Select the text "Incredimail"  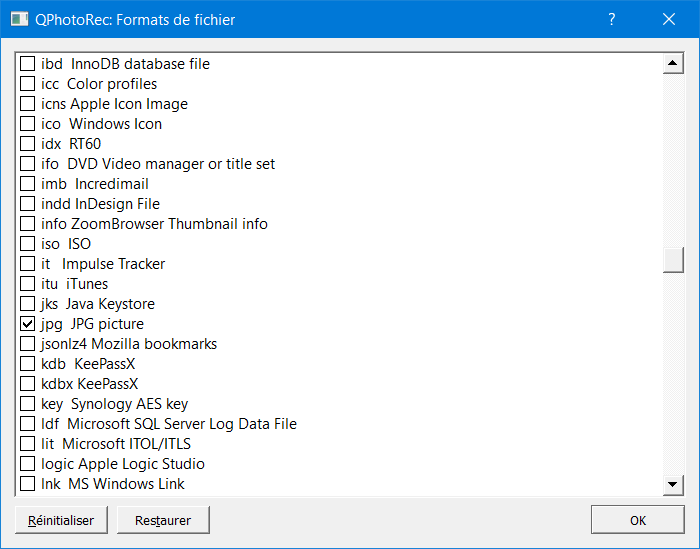[x=112, y=184]
